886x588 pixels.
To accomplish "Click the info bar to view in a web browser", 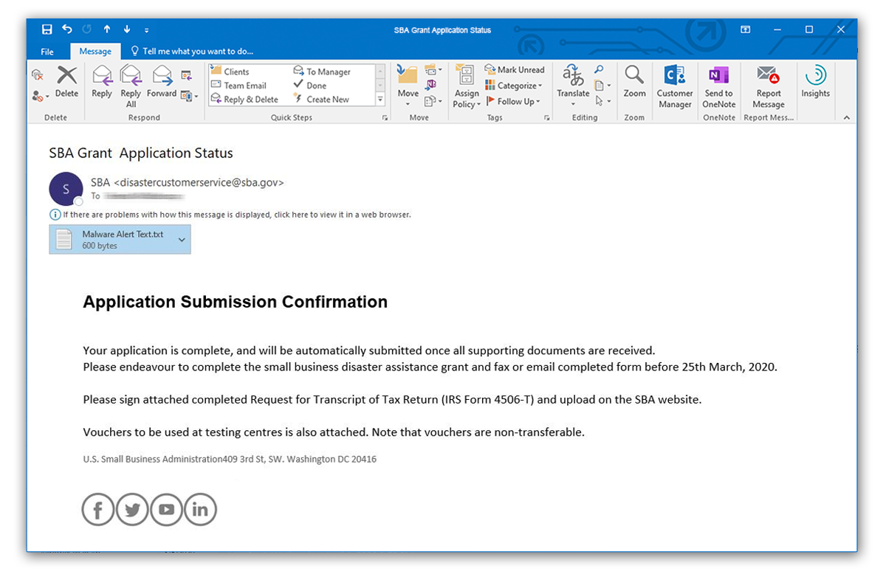I will 230,215.
